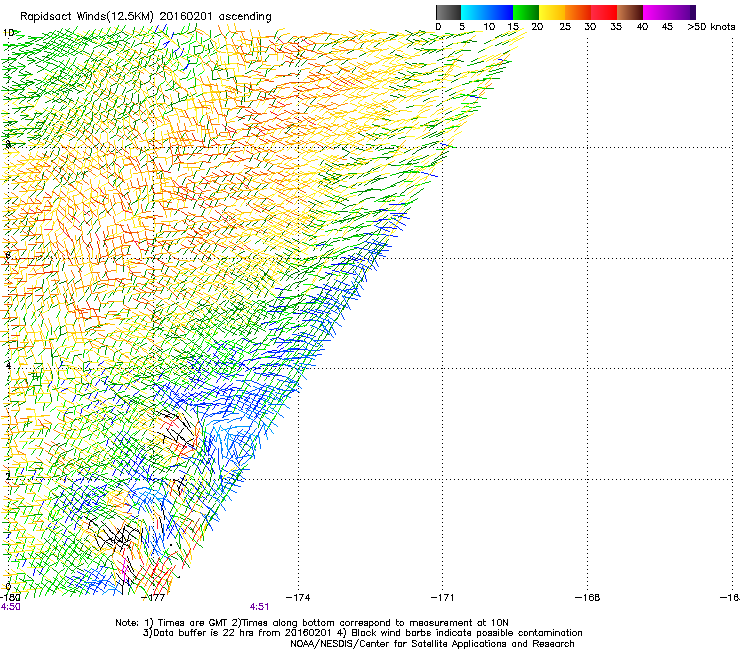The width and height of the screenshot is (740, 650).
Task: Click the magenta-purple 40-50 knots legend swatch
Action: click(669, 12)
